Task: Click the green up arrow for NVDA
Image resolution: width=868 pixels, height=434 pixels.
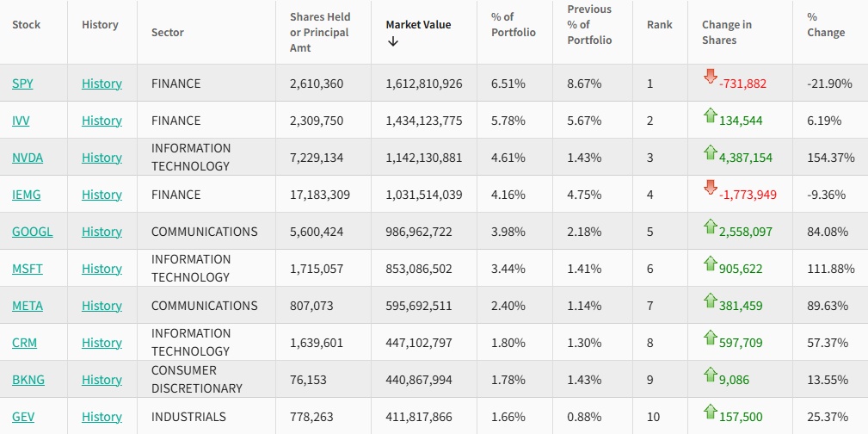Action: (x=710, y=152)
